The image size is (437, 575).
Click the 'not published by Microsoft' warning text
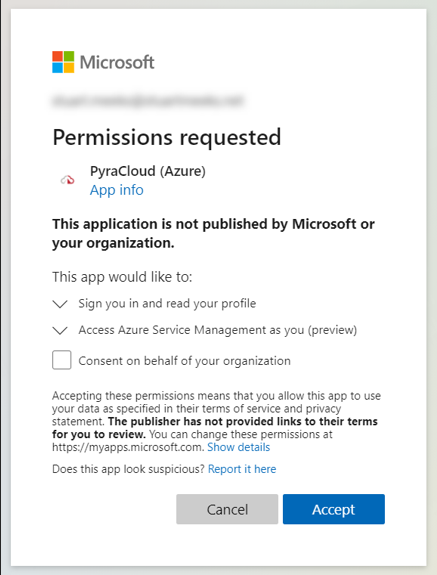213,233
